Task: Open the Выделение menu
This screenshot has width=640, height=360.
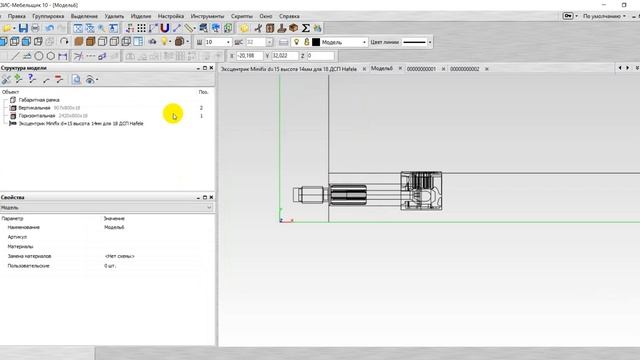Action: 84,16
